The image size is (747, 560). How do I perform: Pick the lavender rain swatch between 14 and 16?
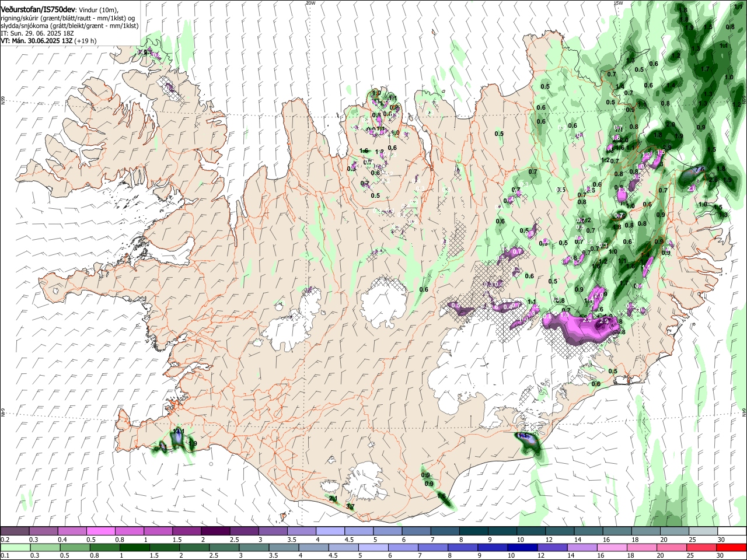point(582,547)
